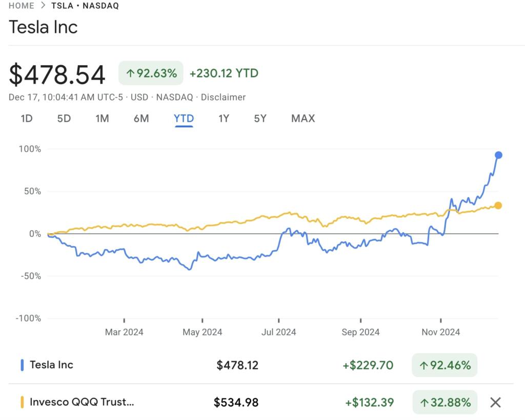Click the yellow QQQ endpoint dot on chart
This screenshot has height=420, width=525.
(x=498, y=206)
